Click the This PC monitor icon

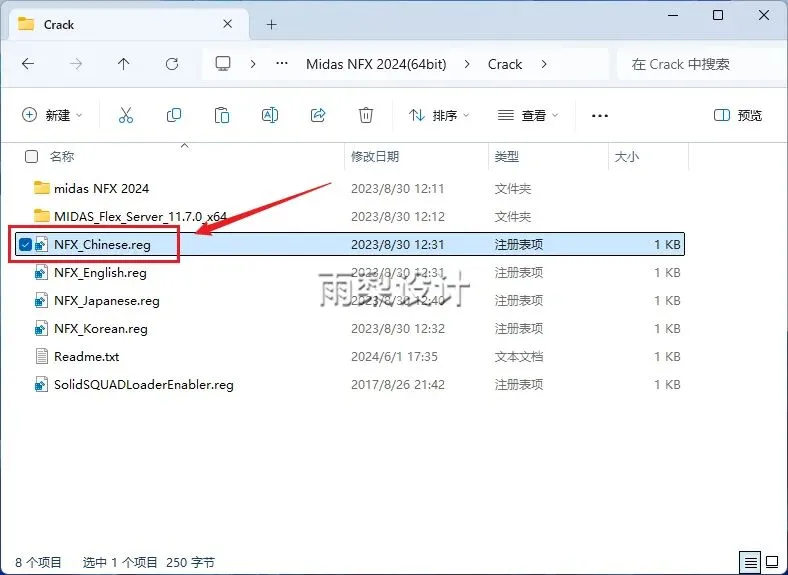[223, 64]
